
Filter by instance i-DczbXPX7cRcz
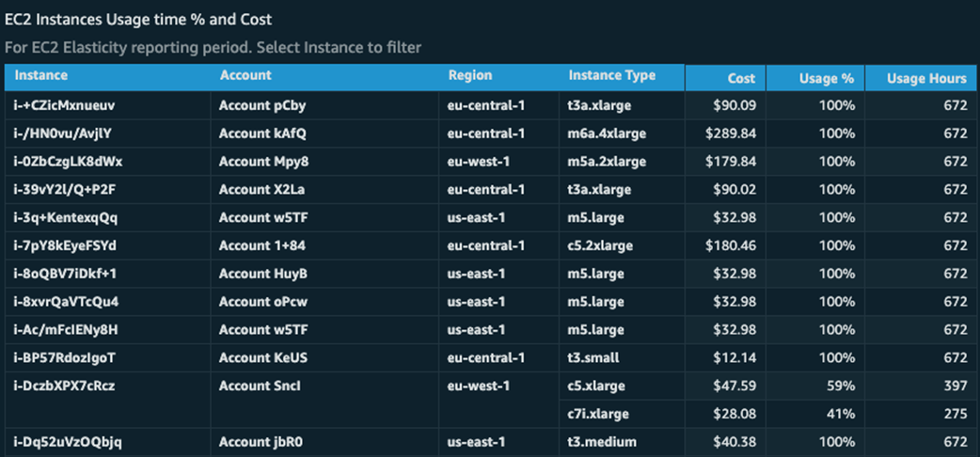pyautogui.click(x=65, y=386)
